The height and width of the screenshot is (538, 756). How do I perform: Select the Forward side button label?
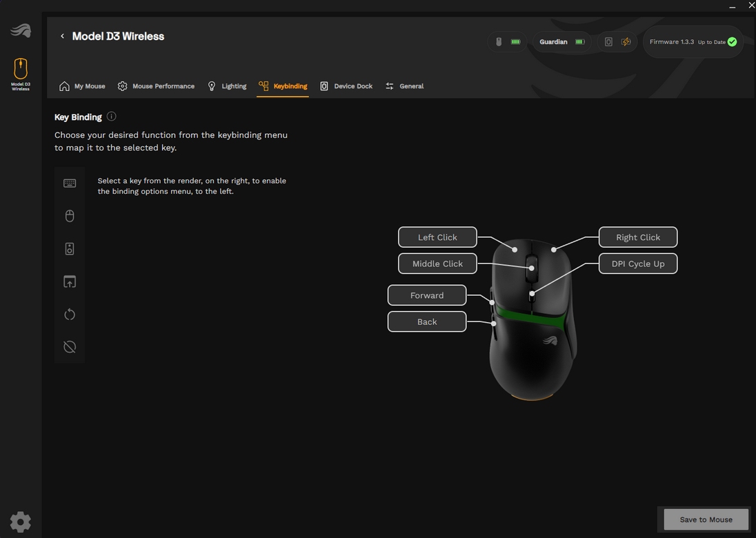(x=427, y=295)
